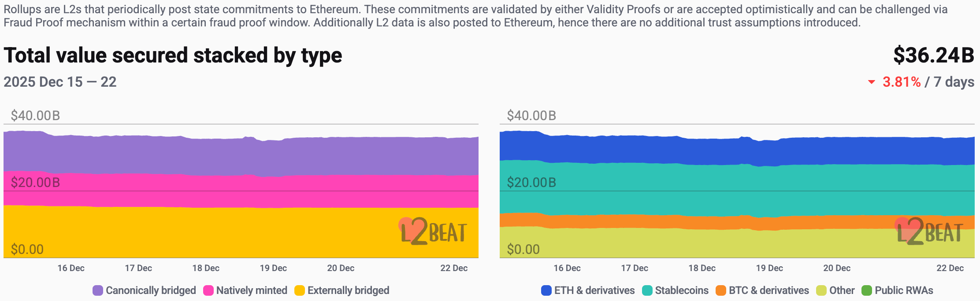Click the purple Canonically bridged legend swatch
The width and height of the screenshot is (980, 301).
(x=98, y=290)
